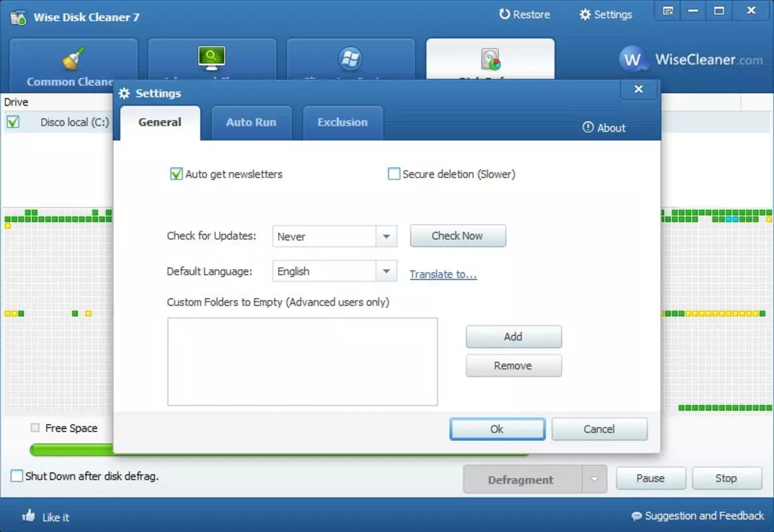Select the Disk Defrag drive icon
774x532 pixels.
tap(490, 59)
